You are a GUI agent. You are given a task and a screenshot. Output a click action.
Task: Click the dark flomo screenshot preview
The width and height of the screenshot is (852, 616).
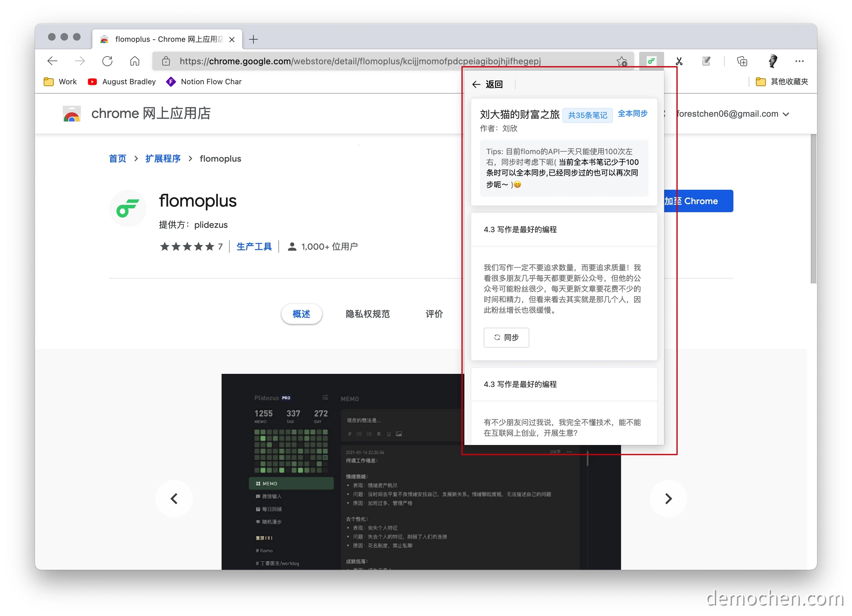pyautogui.click(x=421, y=472)
